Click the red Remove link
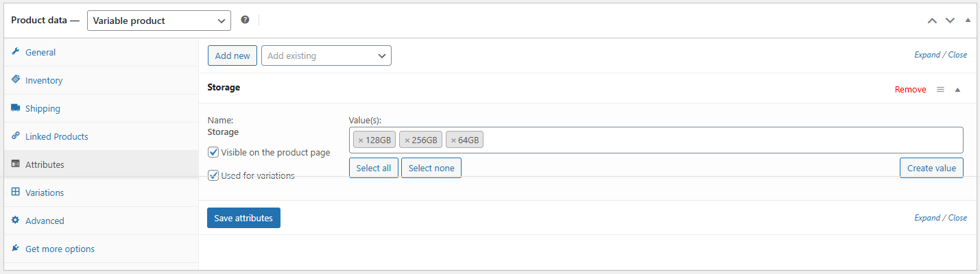The height and width of the screenshot is (274, 980). pos(910,90)
